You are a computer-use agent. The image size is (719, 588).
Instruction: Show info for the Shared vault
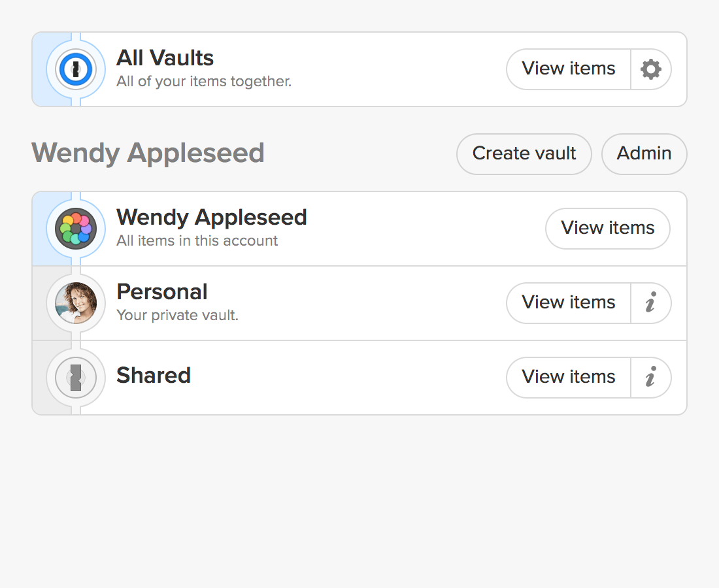tap(651, 378)
